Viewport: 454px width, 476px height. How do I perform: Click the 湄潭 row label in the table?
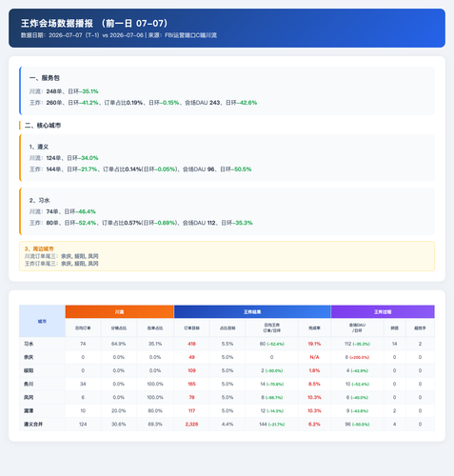click(29, 410)
